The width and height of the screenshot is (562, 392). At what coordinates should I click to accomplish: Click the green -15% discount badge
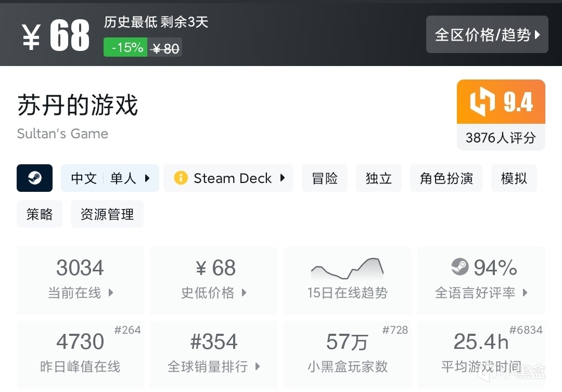coord(125,48)
